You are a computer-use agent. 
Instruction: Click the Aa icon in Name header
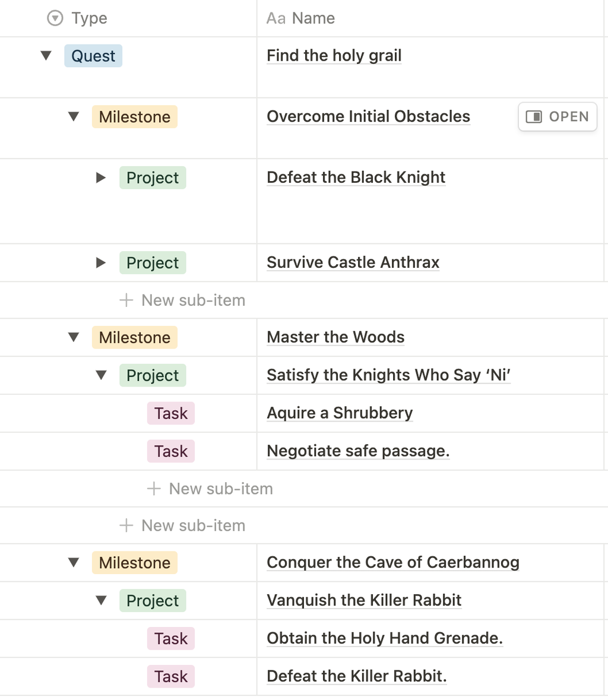tap(276, 18)
